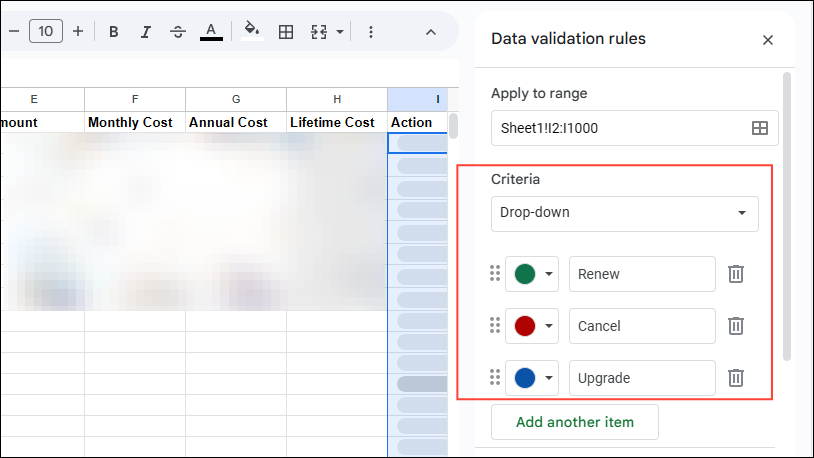Screen dimensions: 814x458
Task: Delete the Cancel drop-down item
Action: [736, 326]
